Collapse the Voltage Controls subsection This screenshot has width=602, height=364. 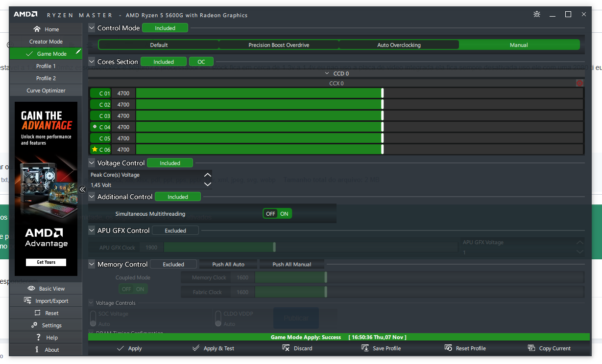pos(91,303)
